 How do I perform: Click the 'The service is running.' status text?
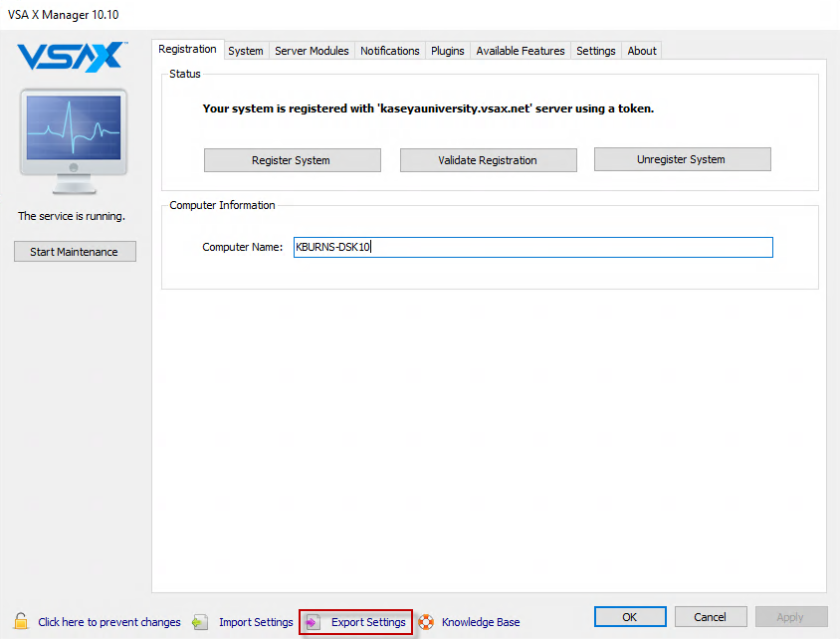72,216
